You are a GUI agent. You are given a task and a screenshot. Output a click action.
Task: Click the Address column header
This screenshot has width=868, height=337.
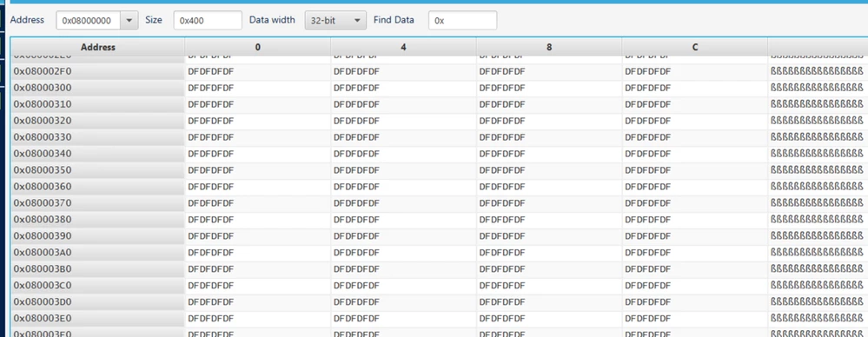(98, 47)
